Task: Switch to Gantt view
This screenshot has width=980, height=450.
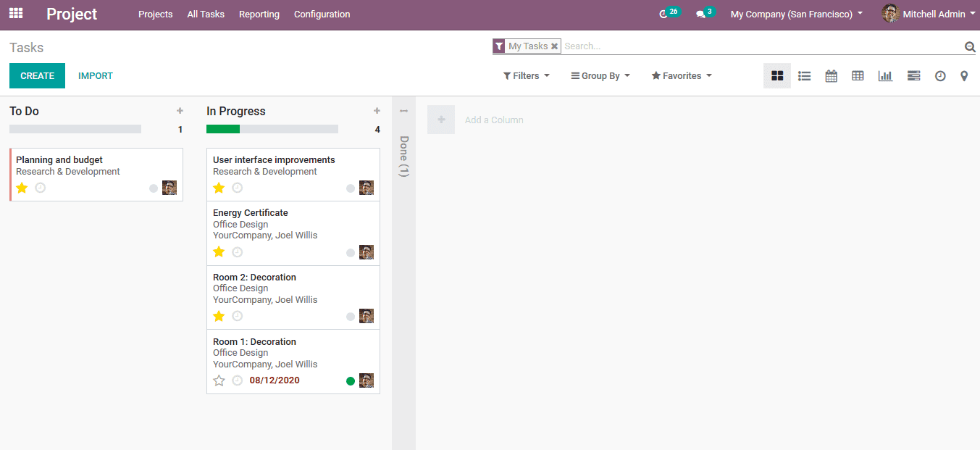Action: (913, 75)
